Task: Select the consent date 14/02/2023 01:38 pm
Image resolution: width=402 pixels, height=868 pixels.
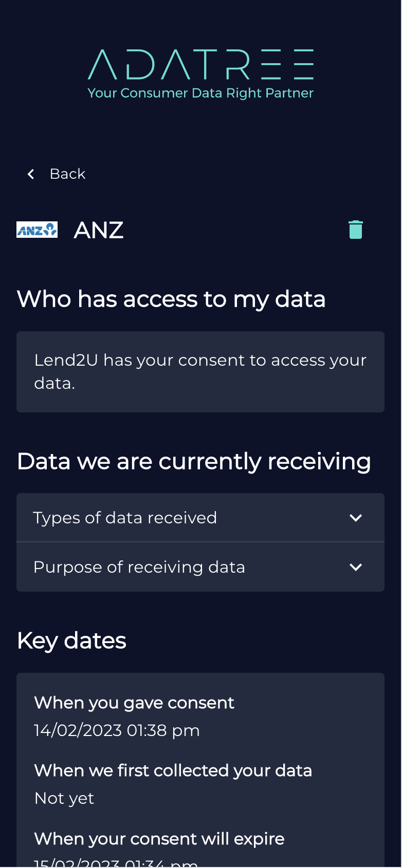Action: pos(116,730)
